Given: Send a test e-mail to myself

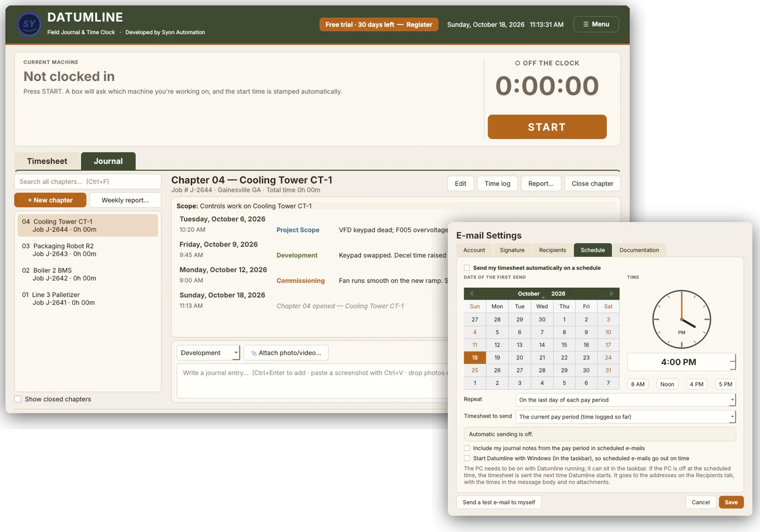Looking at the screenshot, I should pyautogui.click(x=499, y=503).
